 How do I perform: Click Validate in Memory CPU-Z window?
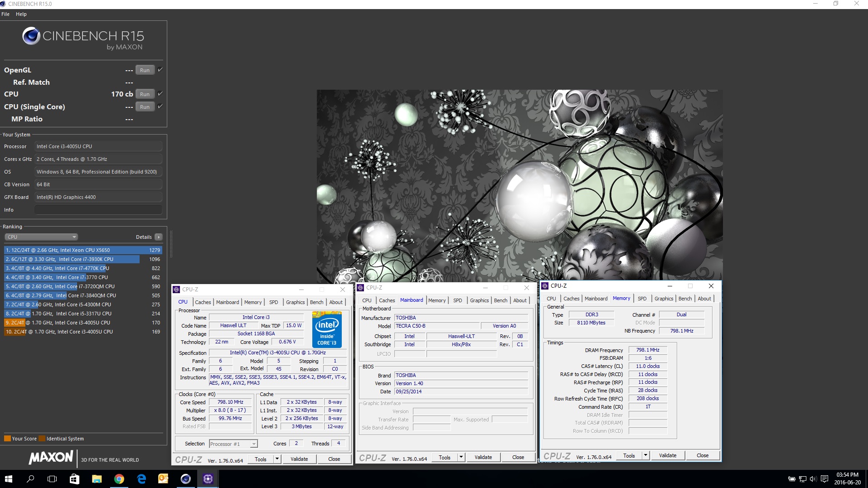[668, 455]
